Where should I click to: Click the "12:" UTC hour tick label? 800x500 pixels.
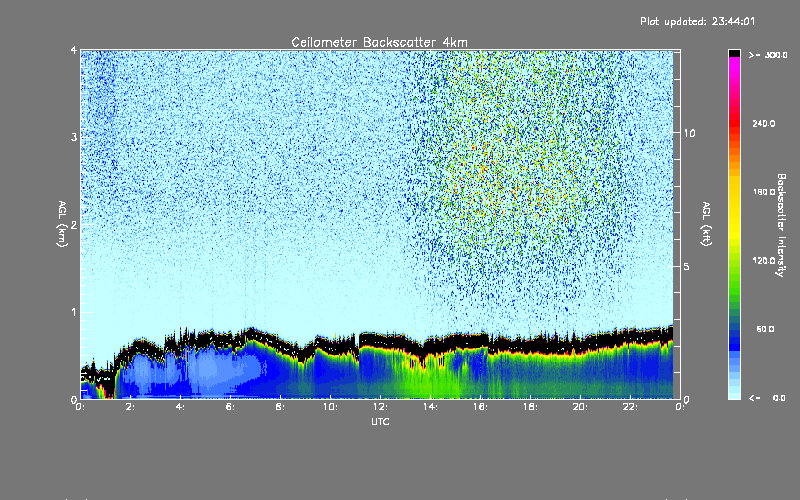coord(380,407)
